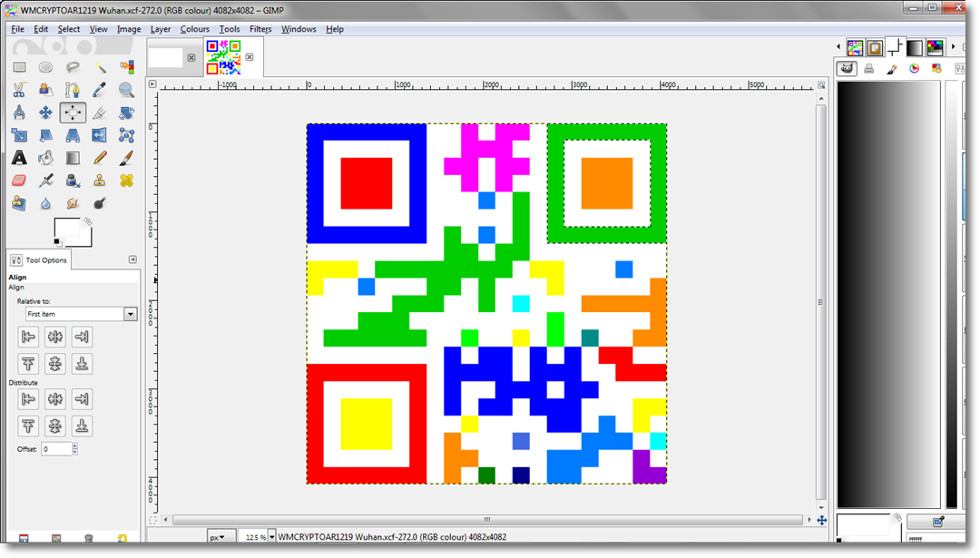Screen dimensions: 980x558
Task: Select the Heal tool
Action: [x=127, y=181]
